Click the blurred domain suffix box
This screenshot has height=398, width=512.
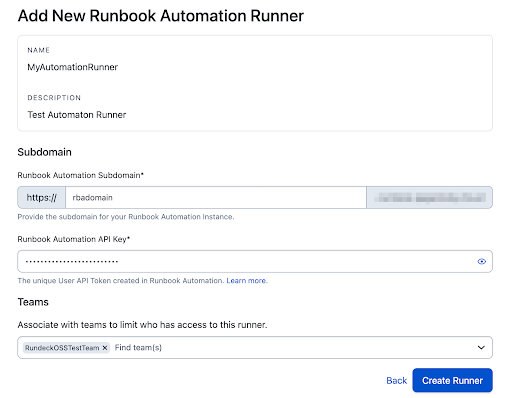pyautogui.click(x=429, y=198)
